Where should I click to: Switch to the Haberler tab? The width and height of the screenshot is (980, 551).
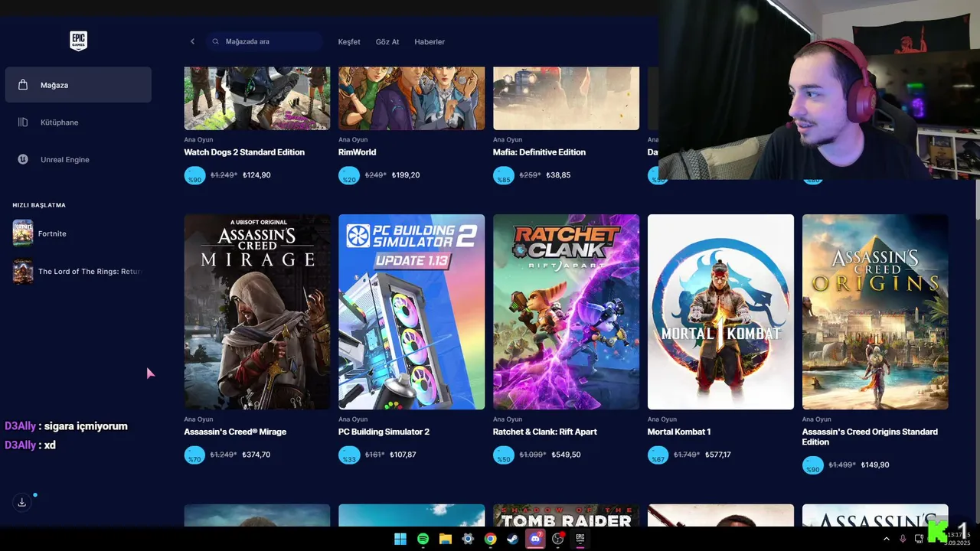click(430, 42)
